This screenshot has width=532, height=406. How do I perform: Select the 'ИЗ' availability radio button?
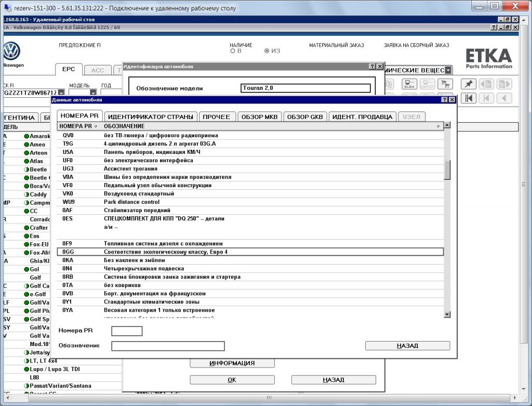pyautogui.click(x=267, y=51)
